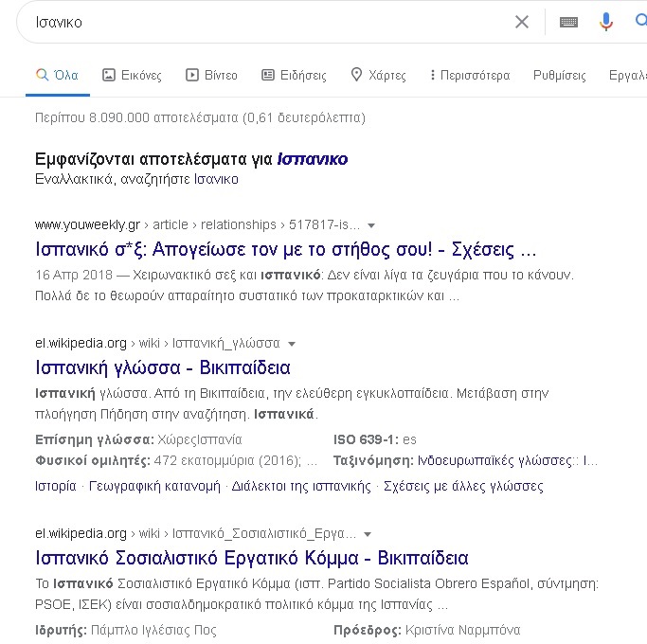
Task: Expand the Περισσότερα menu
Action: [469, 75]
